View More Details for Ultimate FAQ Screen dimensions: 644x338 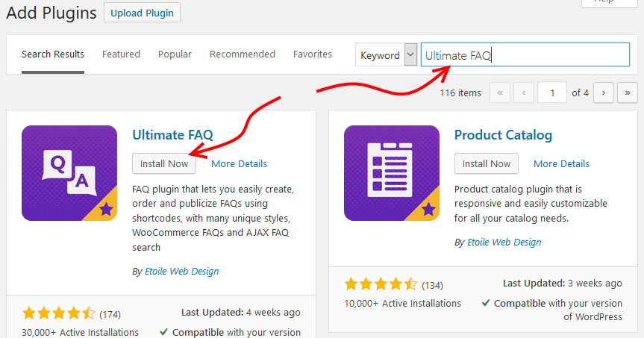coord(239,163)
